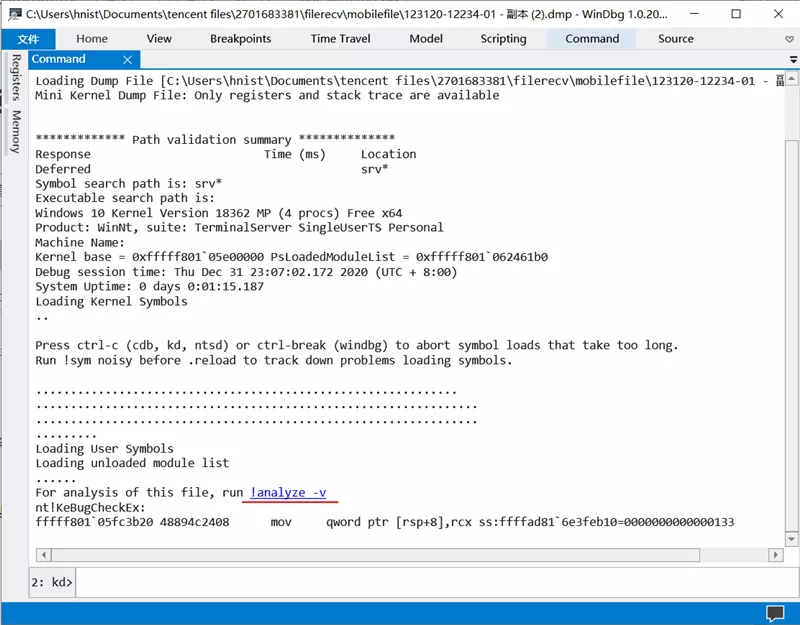Screen dimensions: 800x625
Task: Switch to the View ribbon tab
Action: [159, 39]
